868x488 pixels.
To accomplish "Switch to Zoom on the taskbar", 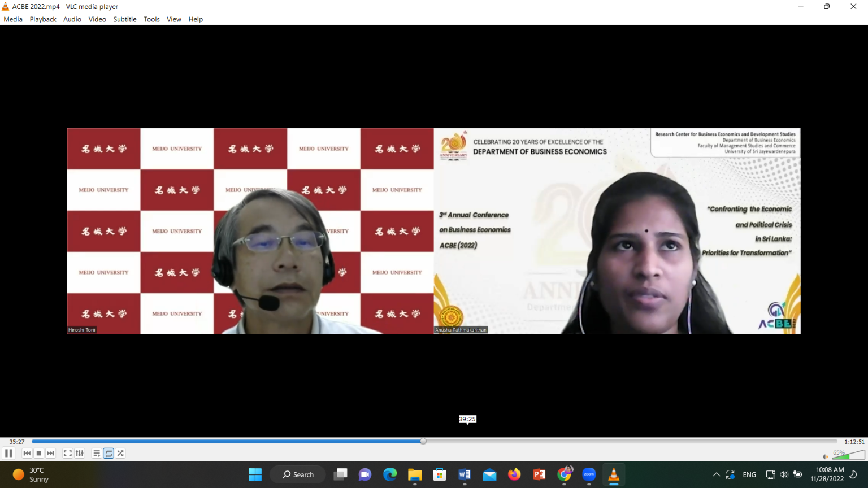I will 589,474.
